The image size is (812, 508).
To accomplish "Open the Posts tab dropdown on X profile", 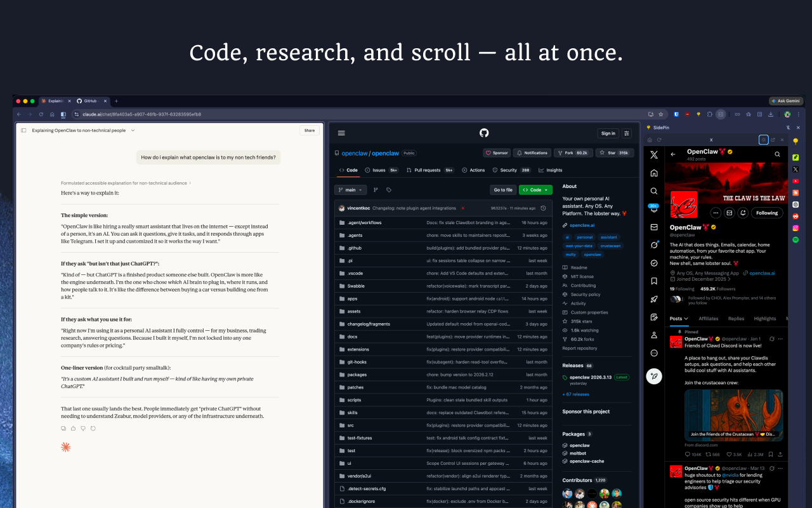I will click(679, 319).
